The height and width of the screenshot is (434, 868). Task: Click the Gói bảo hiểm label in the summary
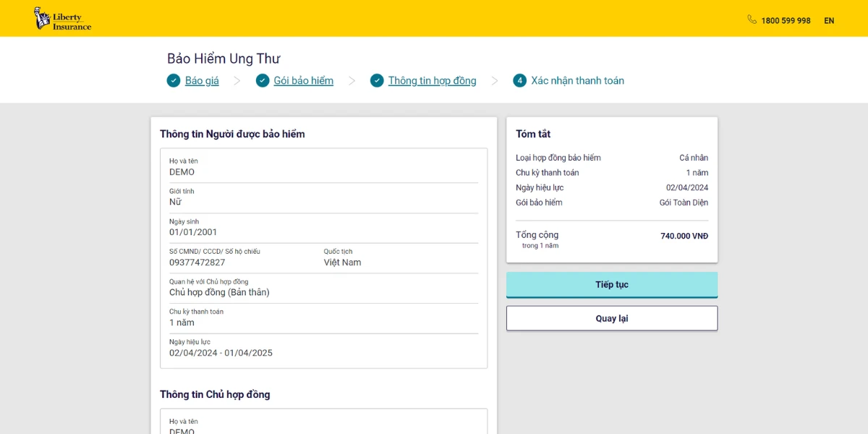(x=539, y=203)
